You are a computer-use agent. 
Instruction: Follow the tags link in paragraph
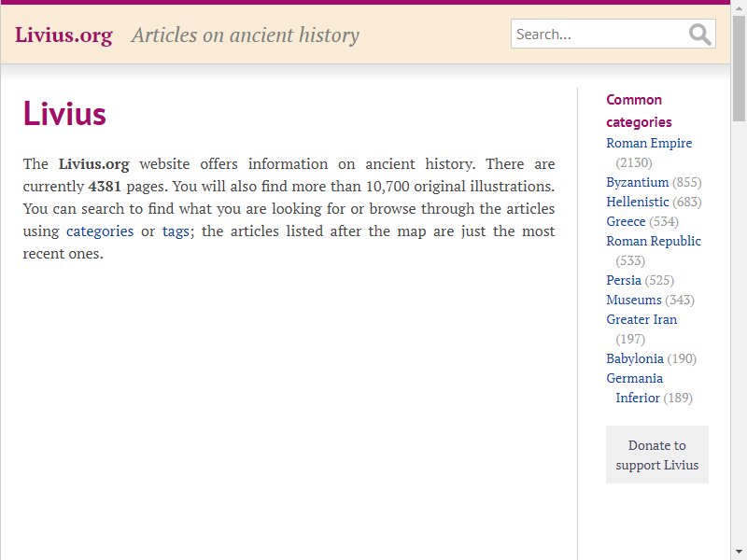coord(176,231)
